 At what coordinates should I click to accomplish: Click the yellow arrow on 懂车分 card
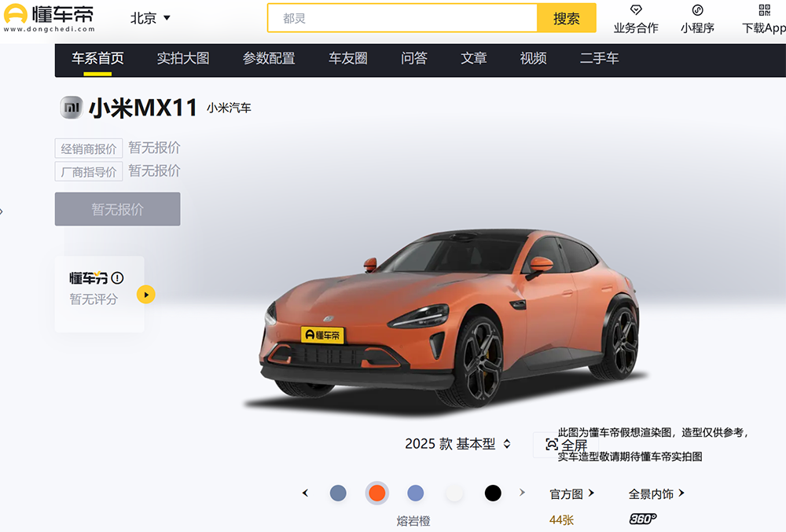(x=146, y=295)
